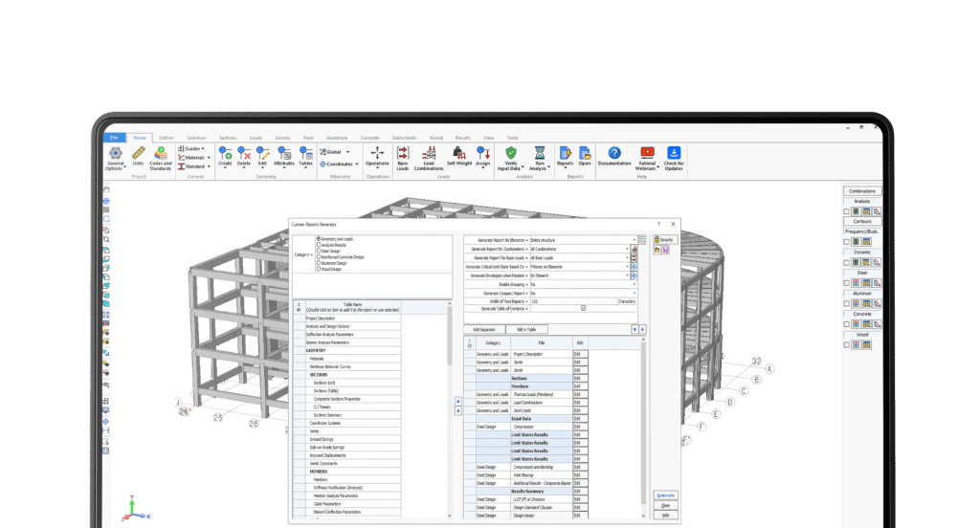
Task: Click the Security button
Action: point(666,239)
